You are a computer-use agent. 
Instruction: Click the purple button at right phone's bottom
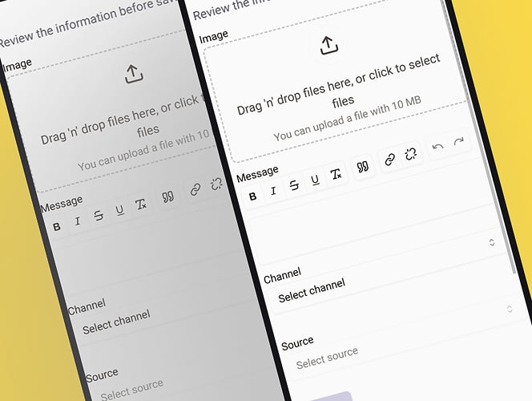point(331,397)
